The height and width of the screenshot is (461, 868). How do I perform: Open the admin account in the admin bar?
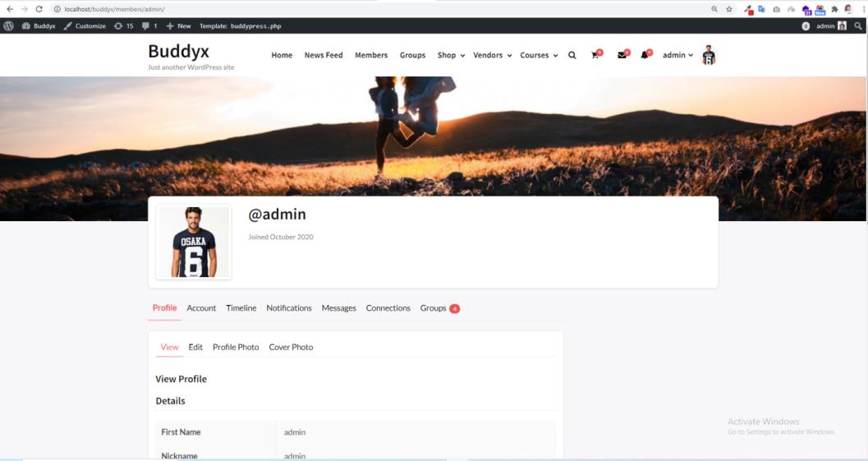[x=831, y=25]
